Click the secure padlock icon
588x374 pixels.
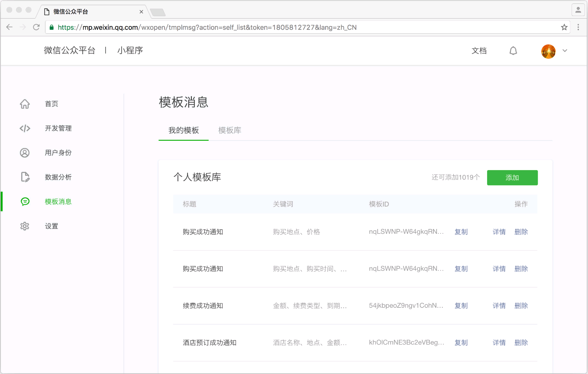52,27
